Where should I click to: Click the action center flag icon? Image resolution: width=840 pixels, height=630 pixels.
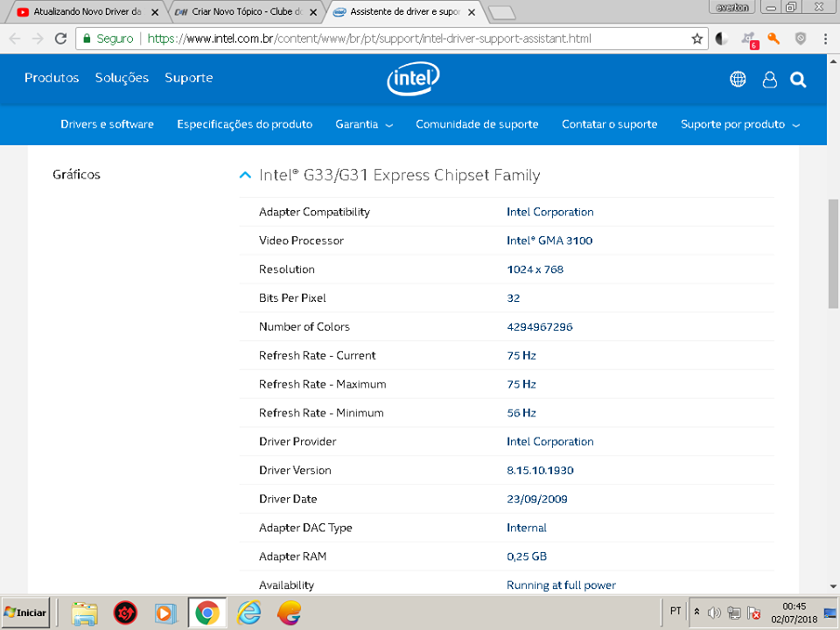[x=754, y=612]
